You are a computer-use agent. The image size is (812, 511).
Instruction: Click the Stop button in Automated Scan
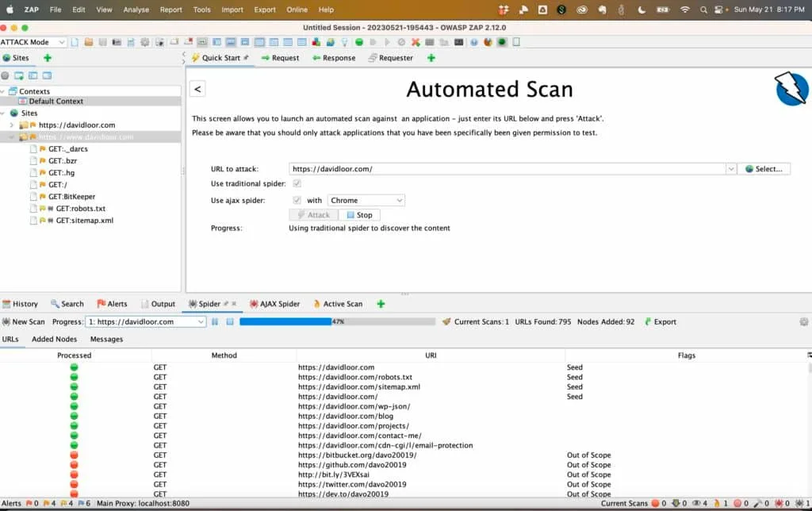359,215
